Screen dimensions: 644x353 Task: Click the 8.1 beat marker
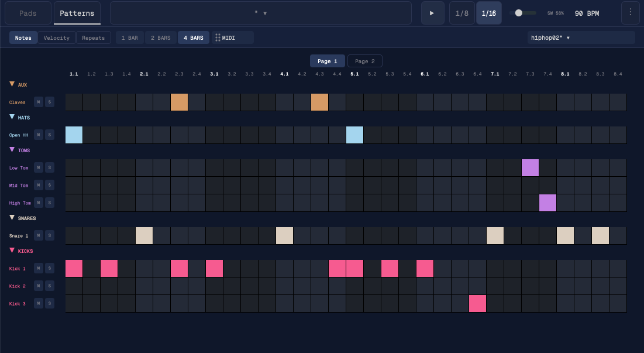click(565, 74)
